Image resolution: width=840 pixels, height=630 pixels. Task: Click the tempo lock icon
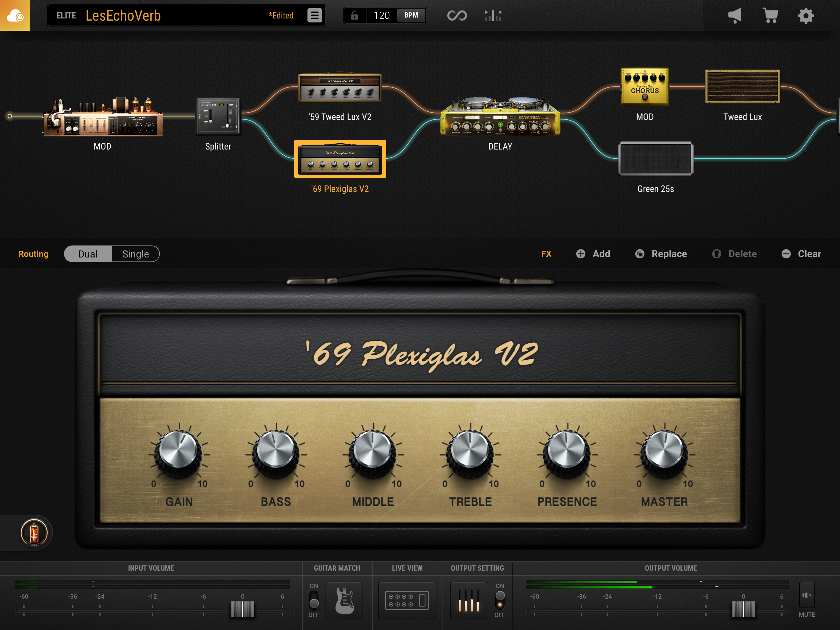tap(354, 15)
